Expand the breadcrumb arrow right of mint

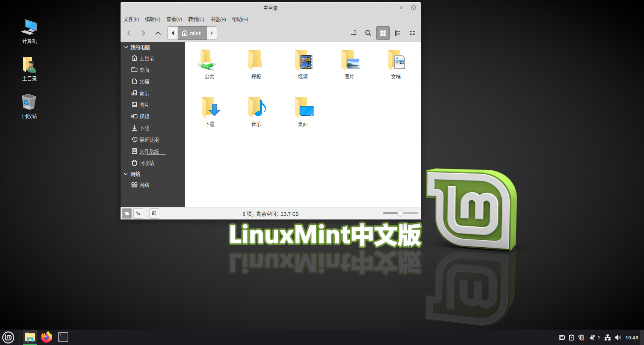coord(211,33)
